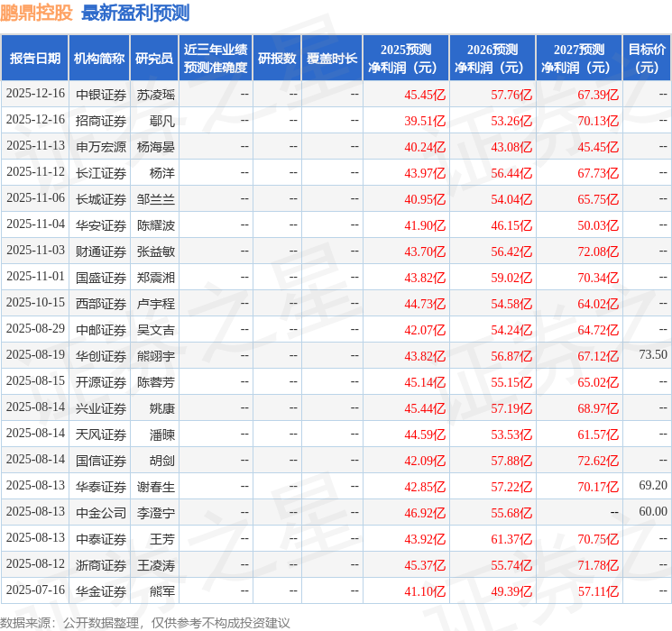Click analyst name 吴文吉
The width and height of the screenshot is (672, 631).
pyautogui.click(x=155, y=330)
